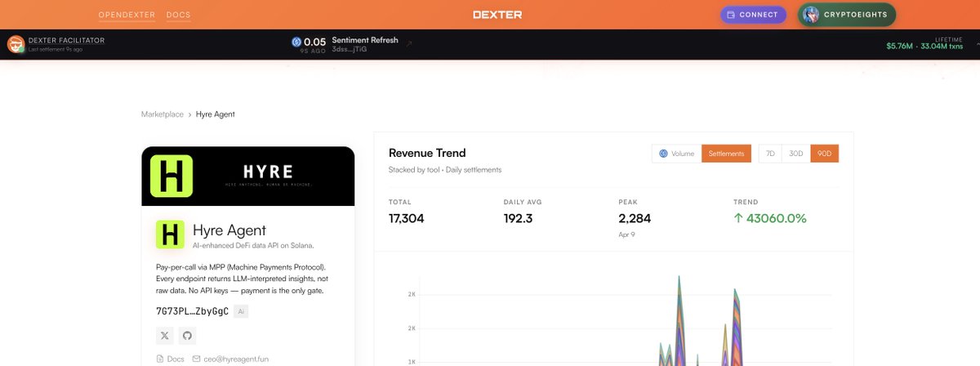Click the DEXTER logo in header
Viewport: 980px width, 366px height.
(497, 15)
